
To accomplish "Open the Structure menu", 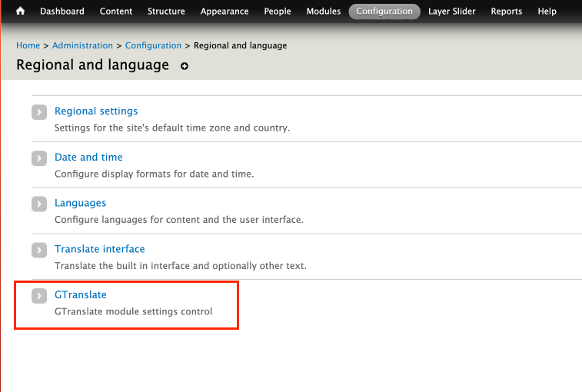I will pos(166,11).
